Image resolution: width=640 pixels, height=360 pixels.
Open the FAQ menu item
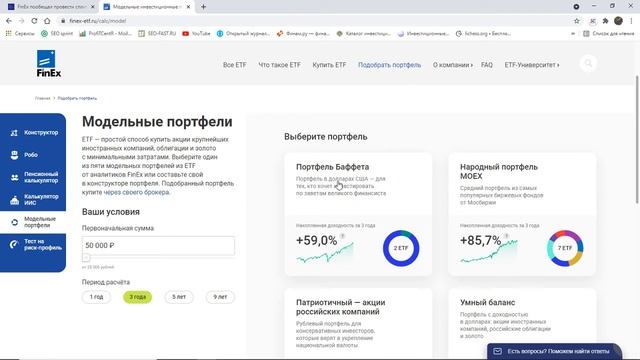click(487, 65)
